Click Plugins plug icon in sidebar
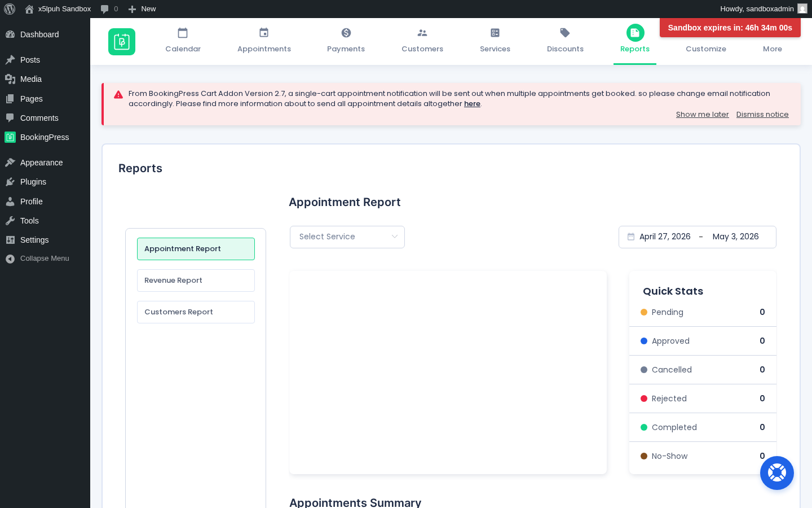 tap(10, 182)
